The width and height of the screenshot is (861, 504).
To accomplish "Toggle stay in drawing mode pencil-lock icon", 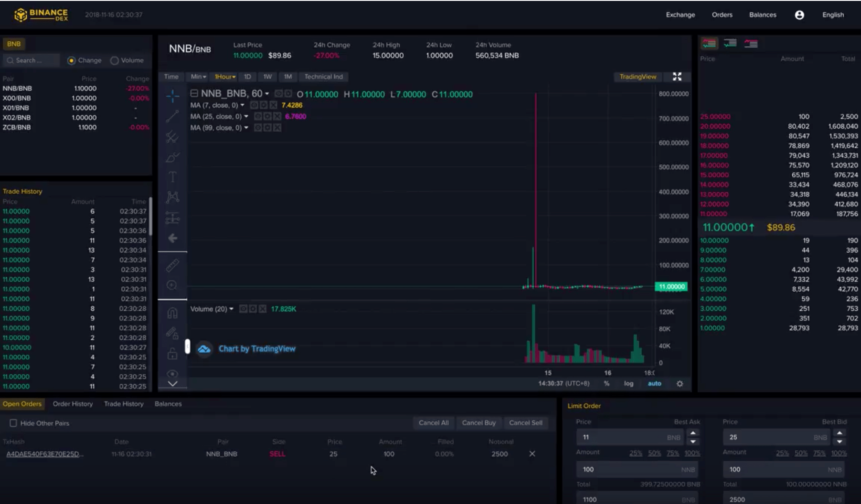I will (x=172, y=333).
